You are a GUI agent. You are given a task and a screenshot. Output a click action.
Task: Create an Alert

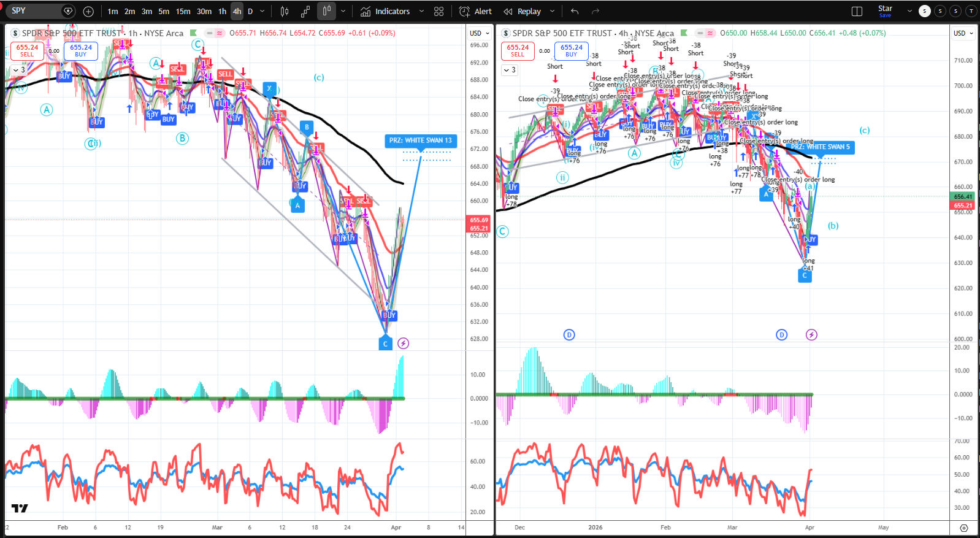click(476, 11)
